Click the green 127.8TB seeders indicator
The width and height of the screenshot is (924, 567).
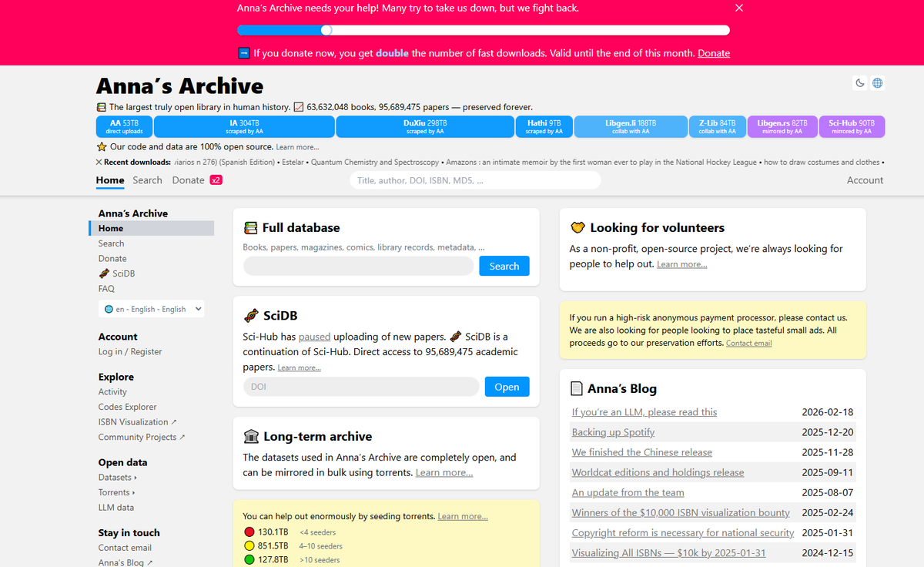click(x=249, y=559)
